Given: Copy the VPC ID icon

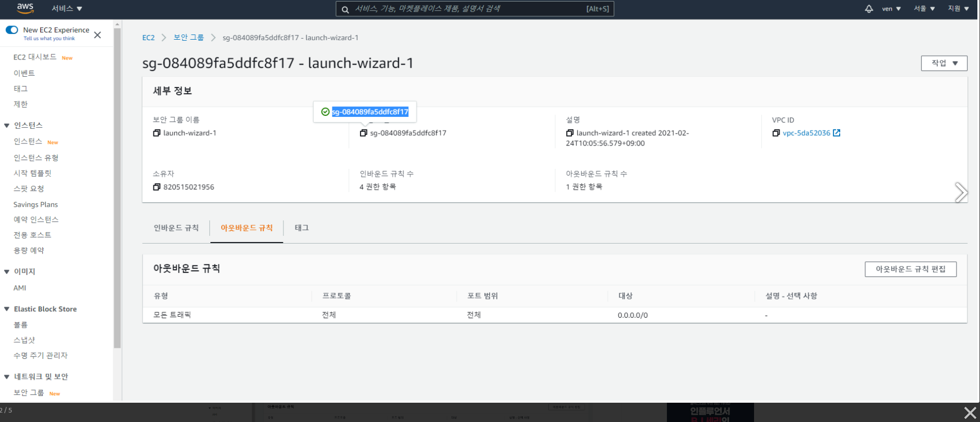Looking at the screenshot, I should pyautogui.click(x=776, y=133).
